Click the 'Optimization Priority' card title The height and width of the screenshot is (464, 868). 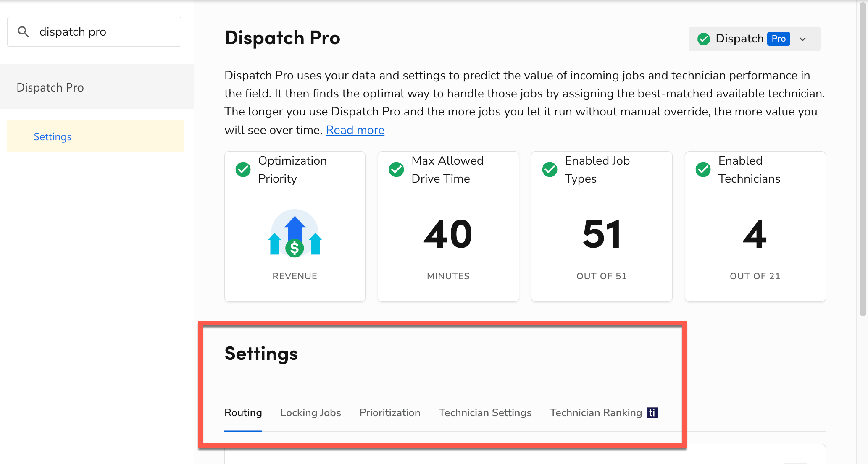click(292, 170)
